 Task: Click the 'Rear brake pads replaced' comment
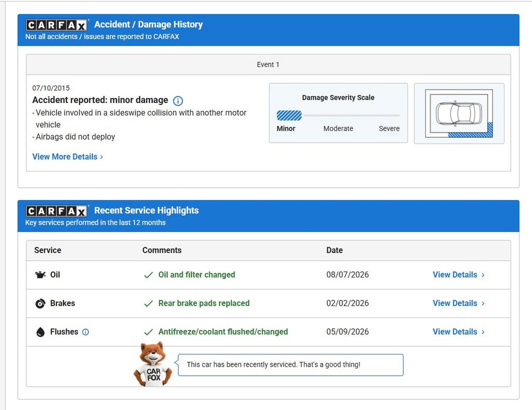click(x=204, y=303)
